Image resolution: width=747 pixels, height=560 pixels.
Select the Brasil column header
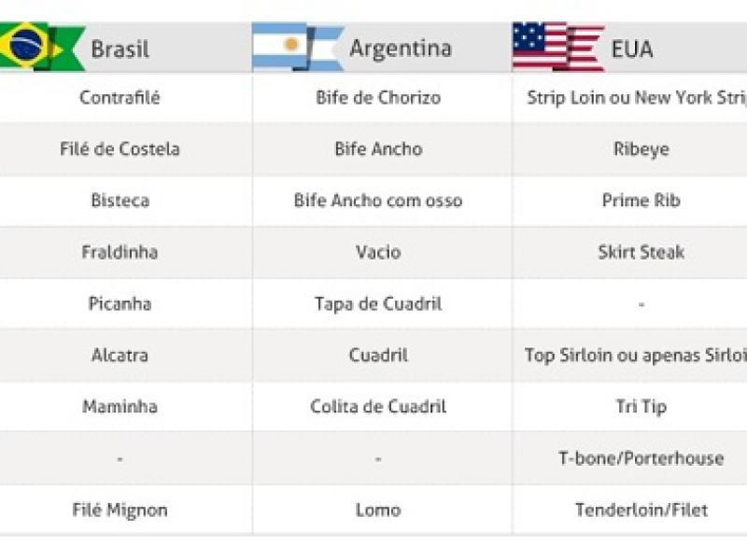(120, 49)
